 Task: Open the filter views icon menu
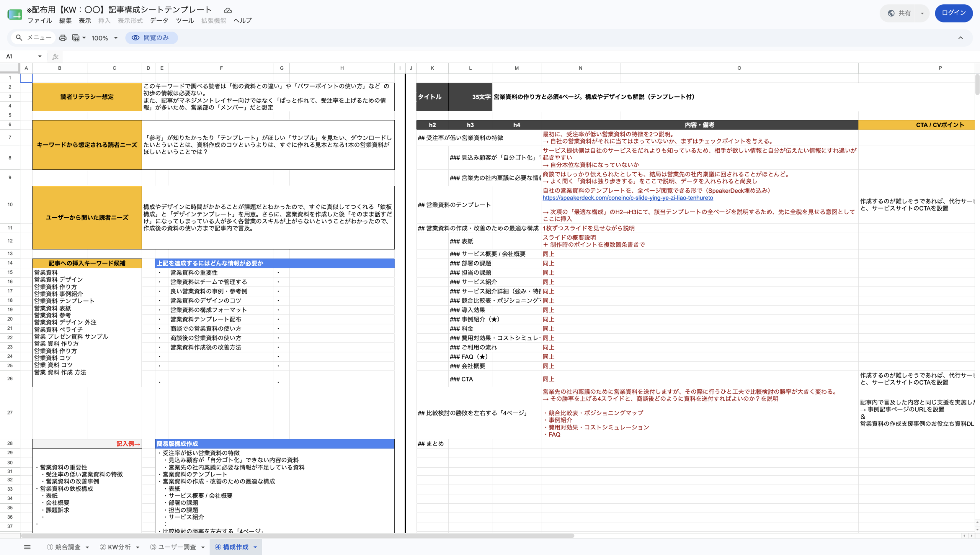tap(78, 38)
